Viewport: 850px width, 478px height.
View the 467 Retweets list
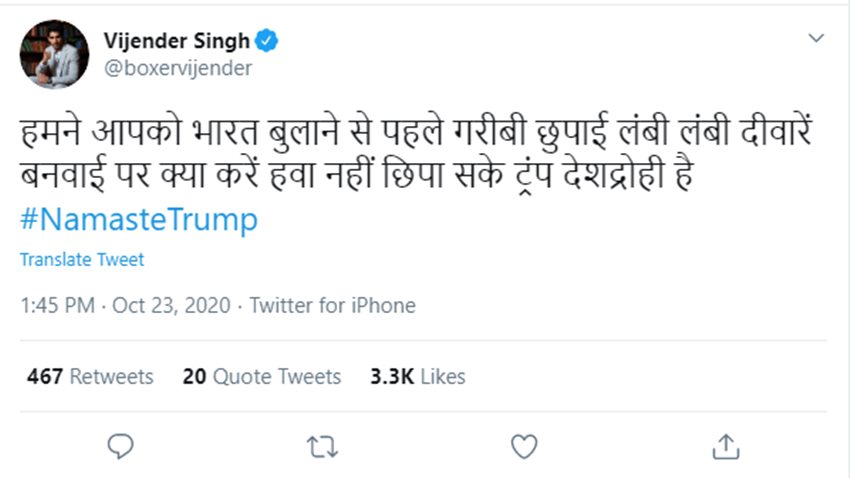tap(90, 376)
